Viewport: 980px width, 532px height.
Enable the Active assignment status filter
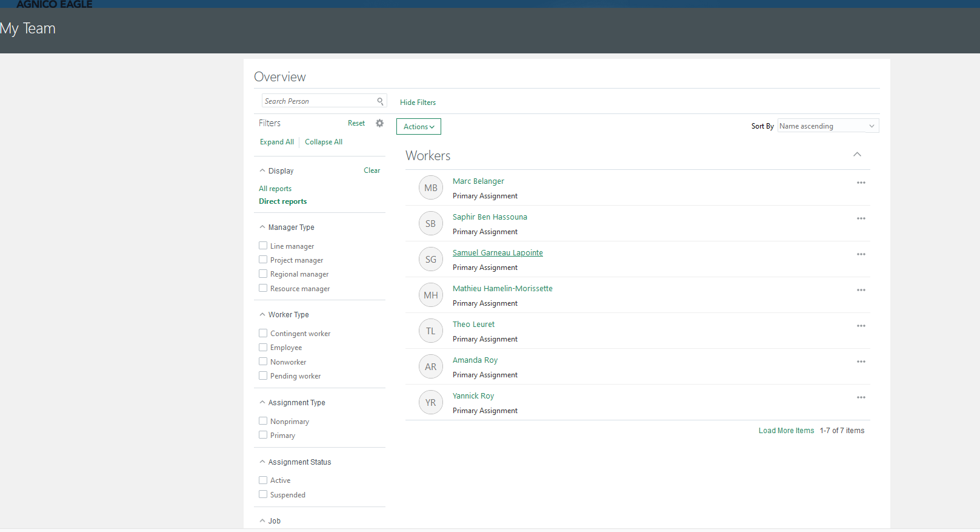click(263, 480)
